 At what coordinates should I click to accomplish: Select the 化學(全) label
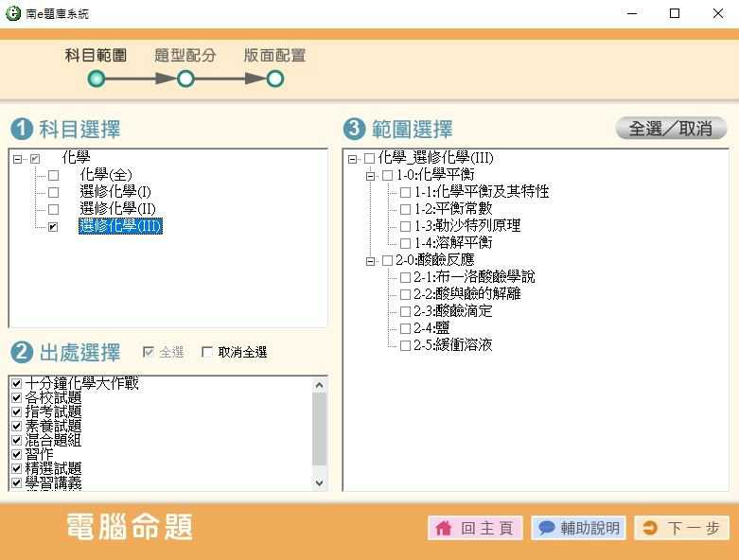coord(106,175)
